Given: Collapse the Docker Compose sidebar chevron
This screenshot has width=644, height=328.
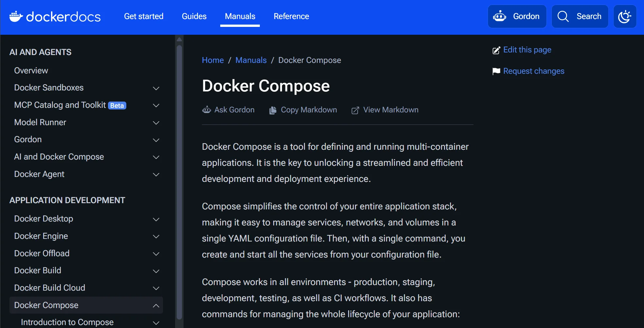Looking at the screenshot, I should (x=156, y=306).
